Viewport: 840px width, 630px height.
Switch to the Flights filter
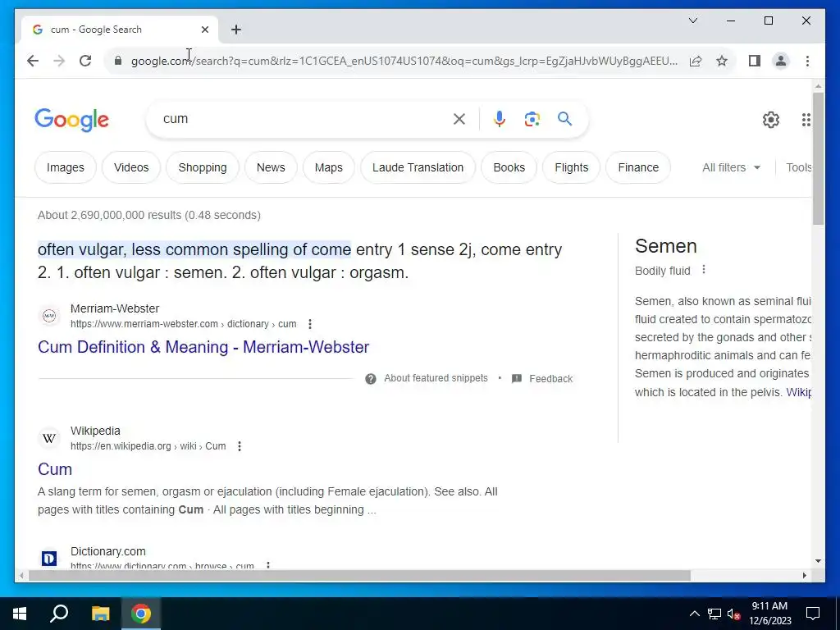click(x=571, y=167)
